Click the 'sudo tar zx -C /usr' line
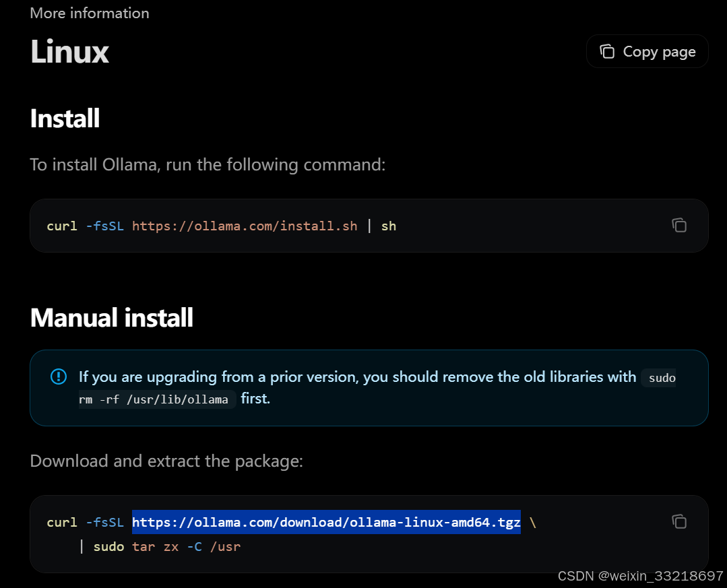727x588 pixels. (x=167, y=547)
